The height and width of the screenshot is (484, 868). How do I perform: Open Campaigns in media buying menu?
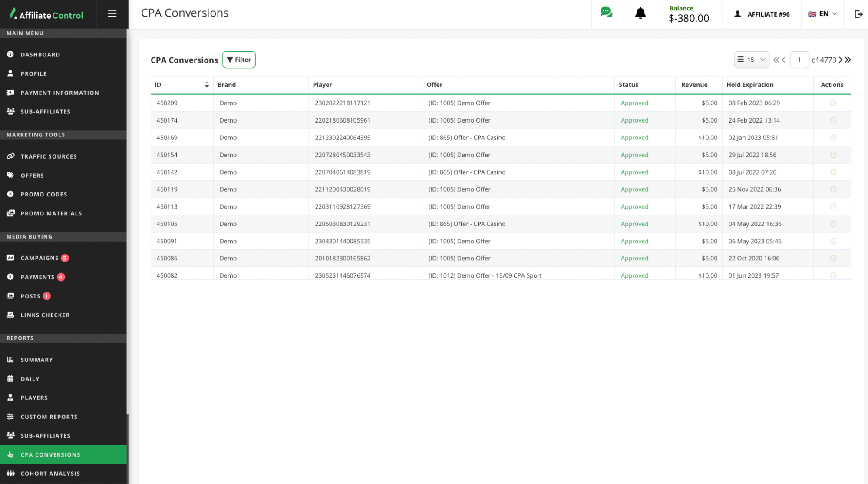click(40, 258)
